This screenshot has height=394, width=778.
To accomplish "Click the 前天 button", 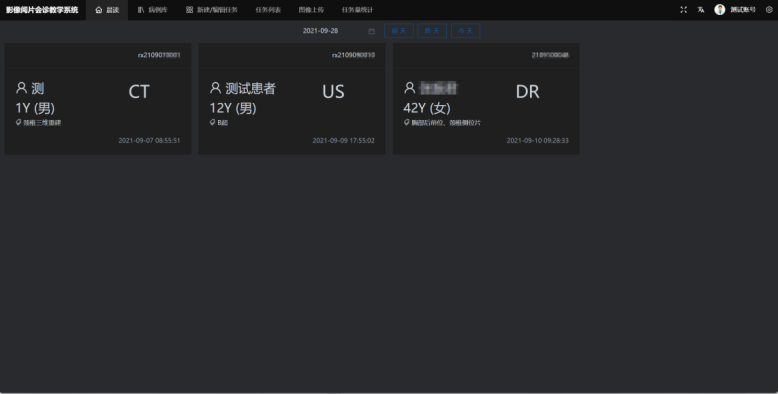I will coord(399,31).
